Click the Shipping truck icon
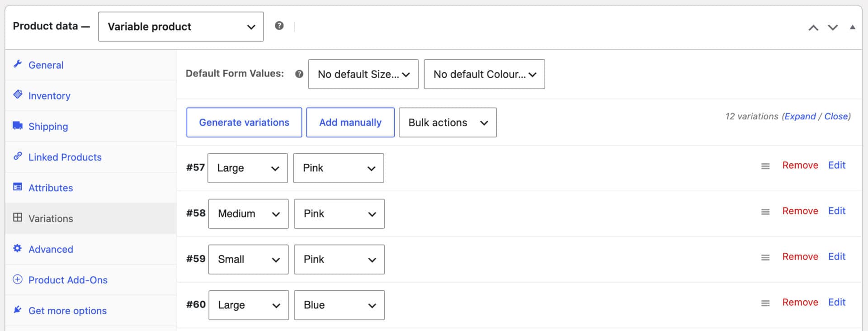868x331 pixels. [x=18, y=125]
